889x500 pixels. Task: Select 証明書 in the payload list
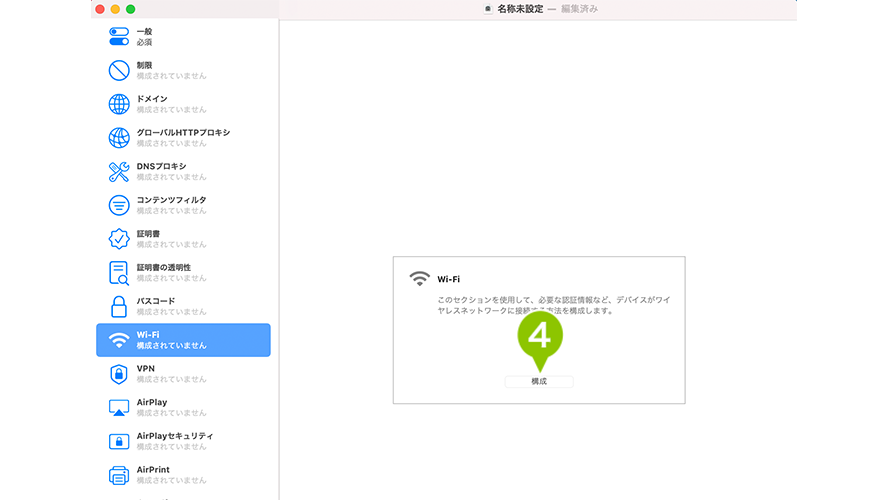coord(183,239)
